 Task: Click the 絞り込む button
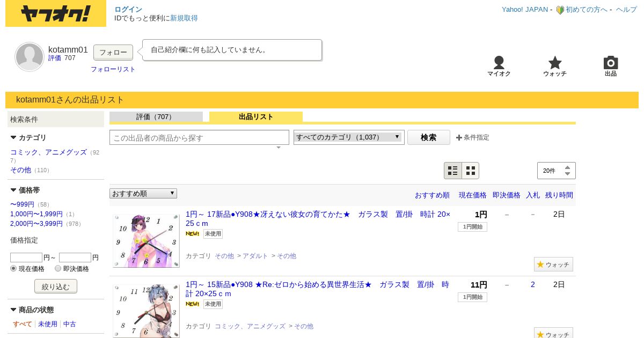pyautogui.click(x=56, y=286)
